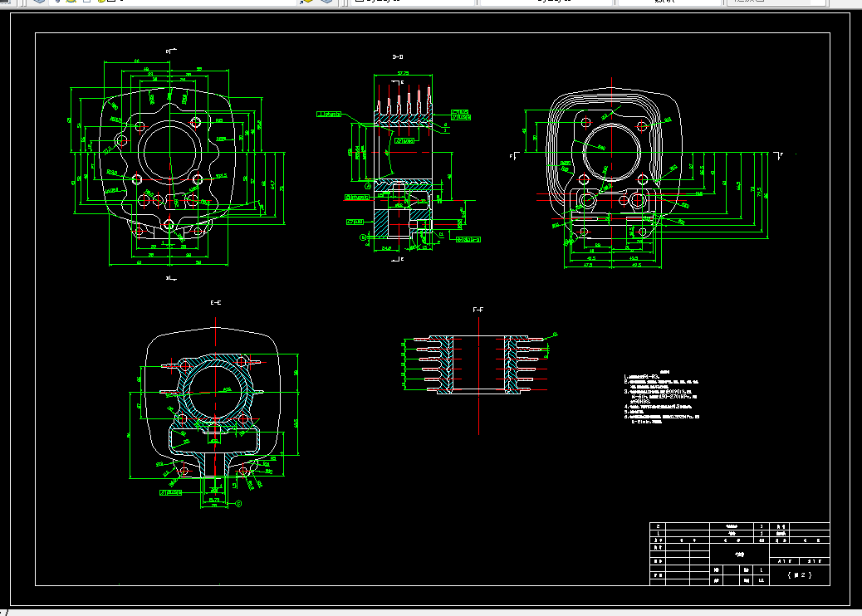Select tolerance frame at D-D lower right
This screenshot has width=862, height=616.
pos(468,240)
